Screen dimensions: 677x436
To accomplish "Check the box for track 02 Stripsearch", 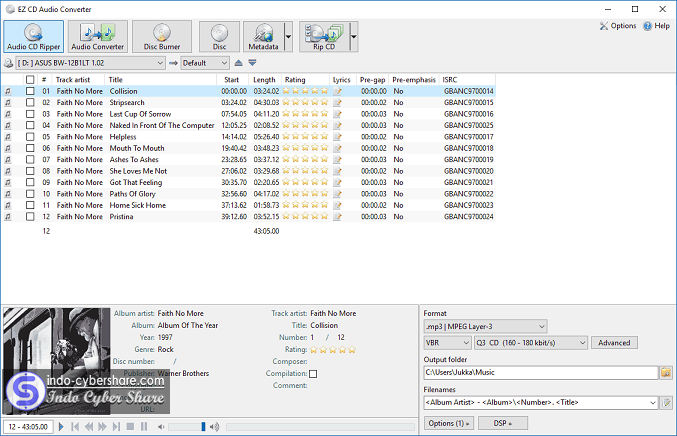I will point(30,102).
